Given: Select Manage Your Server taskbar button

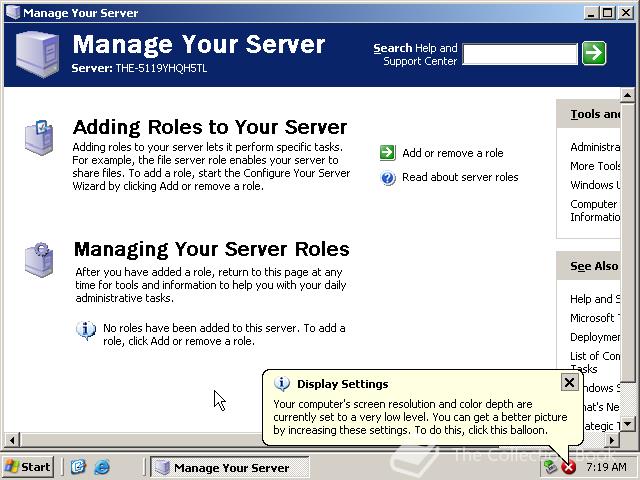Looking at the screenshot, I should pos(230,467).
